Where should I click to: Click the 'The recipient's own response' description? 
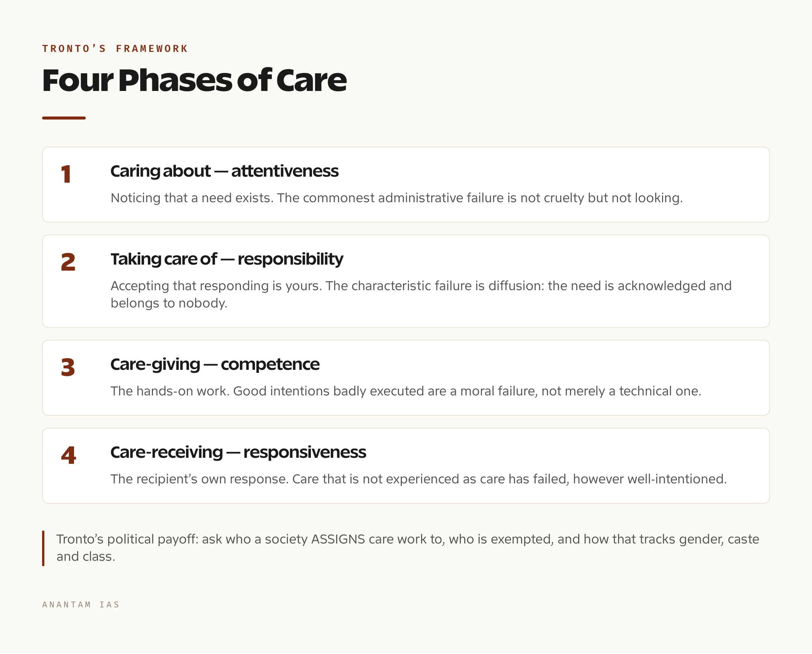coord(418,479)
